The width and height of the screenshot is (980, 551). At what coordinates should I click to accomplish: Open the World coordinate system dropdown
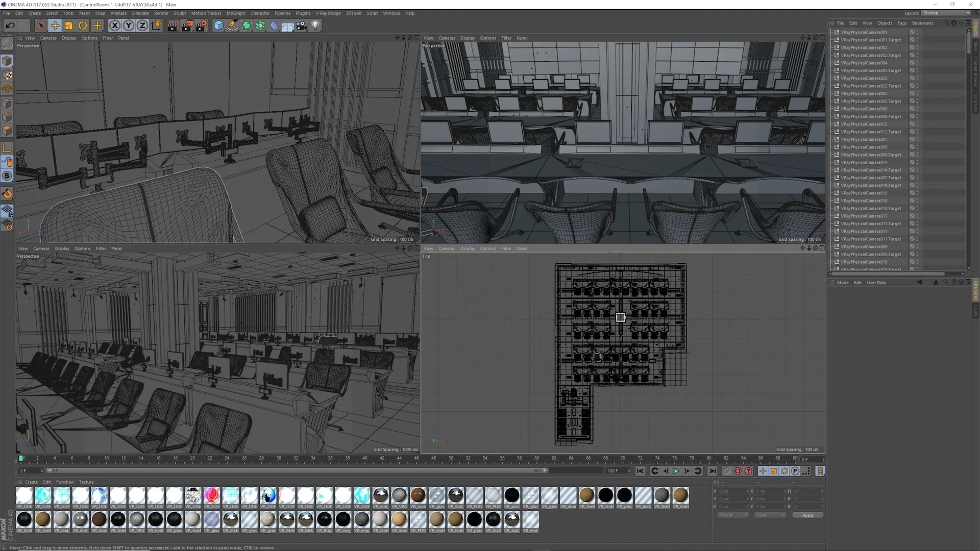[733, 515]
